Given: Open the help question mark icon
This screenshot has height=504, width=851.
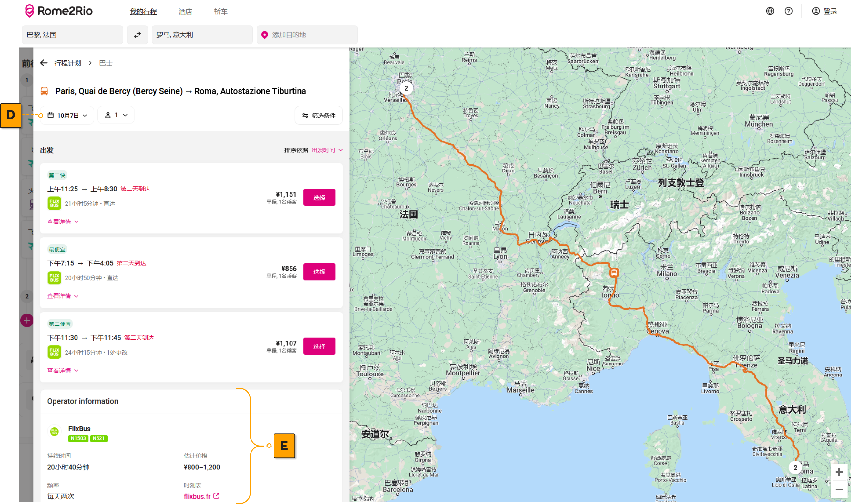Looking at the screenshot, I should click(x=788, y=11).
